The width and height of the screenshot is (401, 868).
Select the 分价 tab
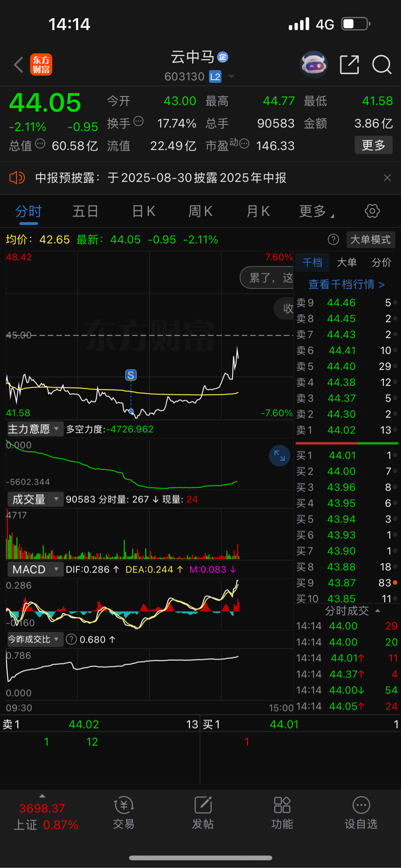pos(381,262)
